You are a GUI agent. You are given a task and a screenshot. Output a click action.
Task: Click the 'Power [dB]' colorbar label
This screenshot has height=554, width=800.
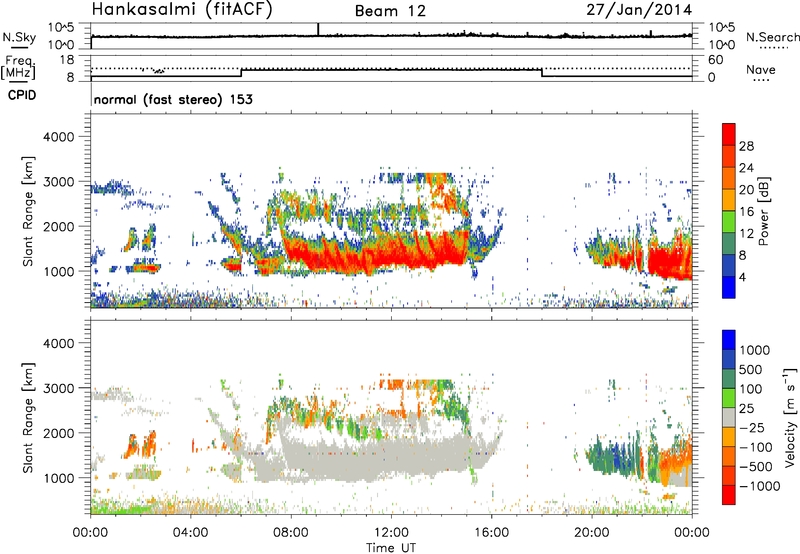(x=764, y=211)
